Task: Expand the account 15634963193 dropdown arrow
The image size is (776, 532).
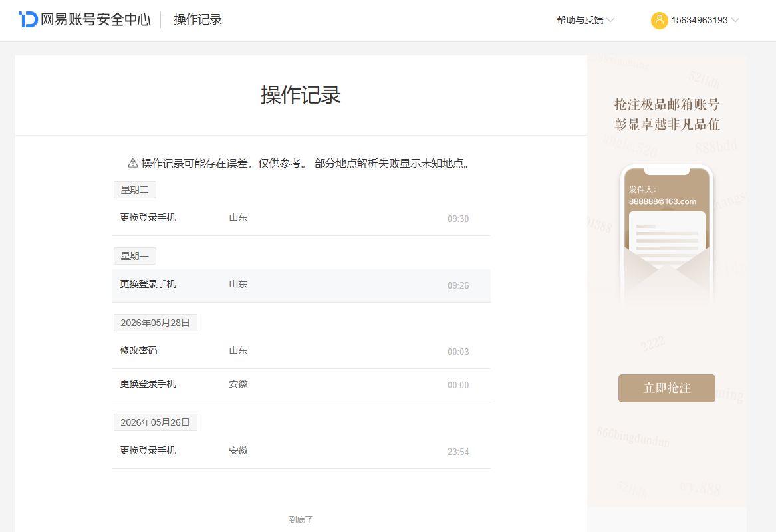Action: (x=735, y=21)
